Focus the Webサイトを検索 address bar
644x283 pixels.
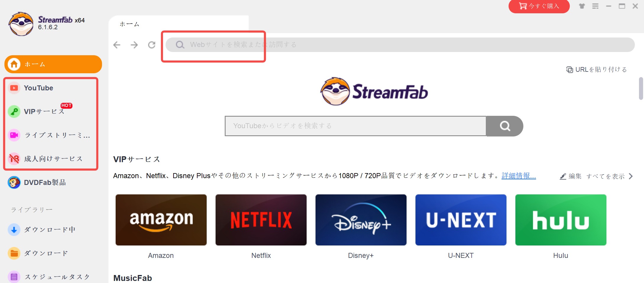pyautogui.click(x=400, y=45)
